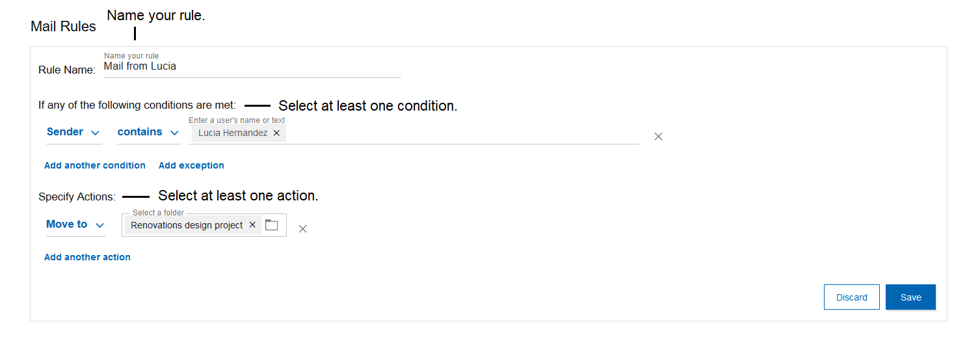Remove the Renovations design project folder chip

coord(252,225)
